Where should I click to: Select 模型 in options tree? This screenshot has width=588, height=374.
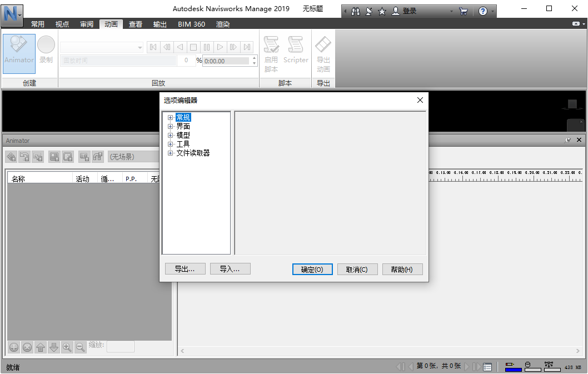point(183,135)
